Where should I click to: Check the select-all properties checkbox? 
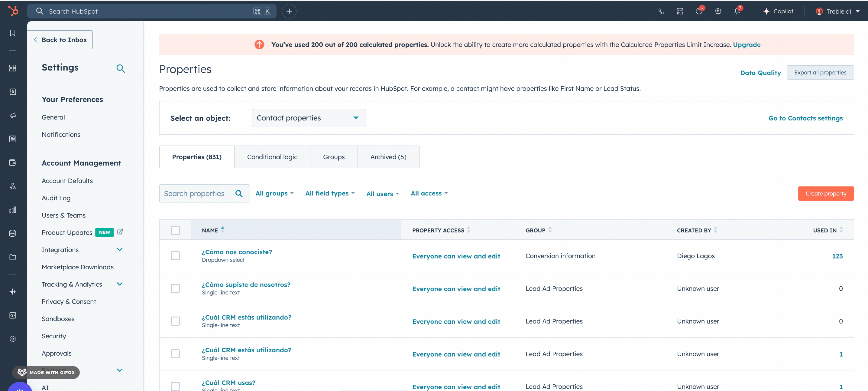pos(175,230)
